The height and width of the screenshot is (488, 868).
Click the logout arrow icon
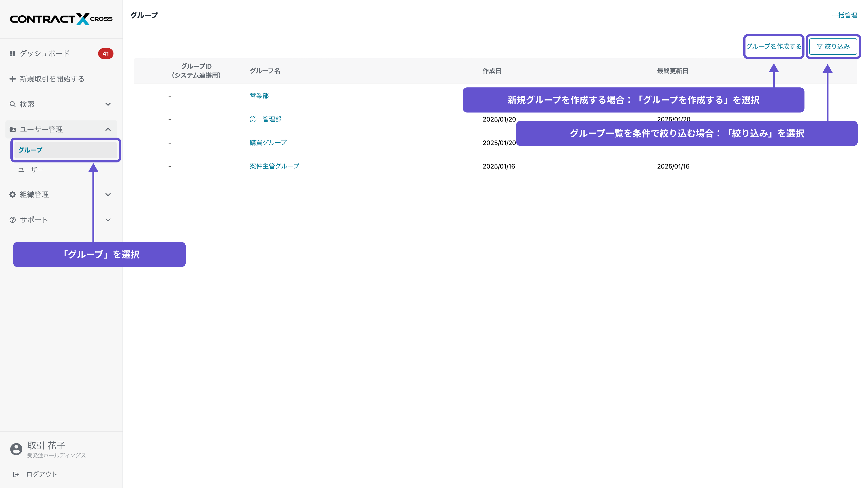click(x=16, y=474)
